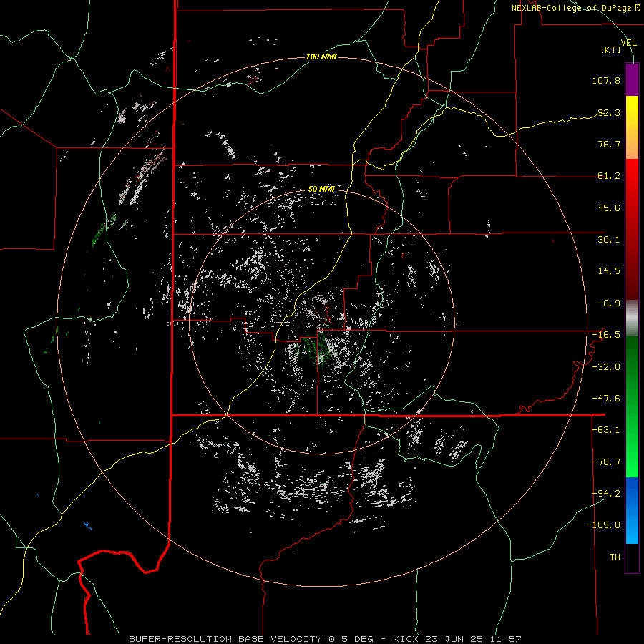
Task: Select the VEL legend title
Action: (x=629, y=43)
